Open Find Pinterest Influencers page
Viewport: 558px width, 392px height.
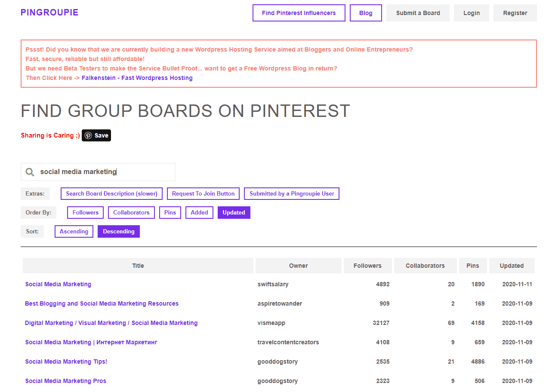tap(299, 13)
